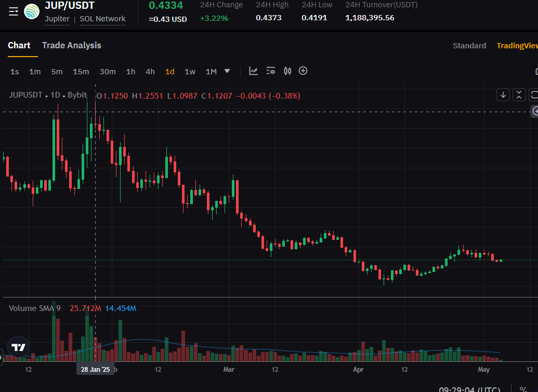538x392 pixels.
Task: Click the Jupiter coin logo
Action: tap(32, 11)
